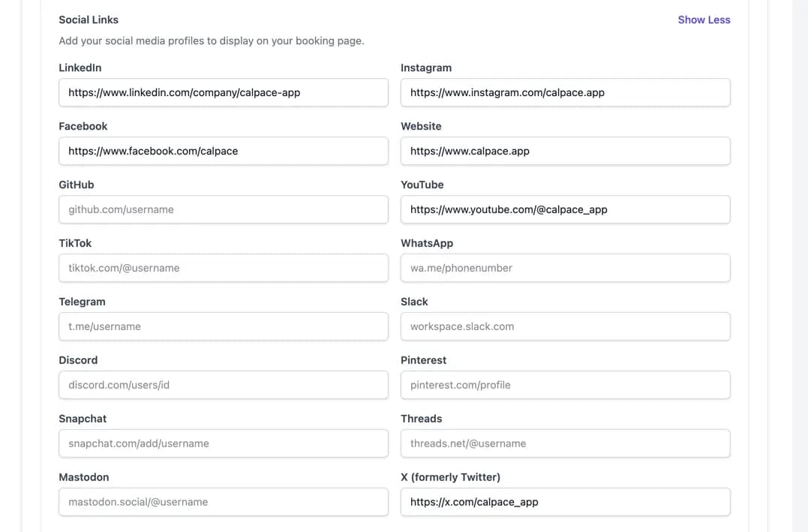Click the Social Links section heading
This screenshot has width=808, height=532.
pos(89,20)
